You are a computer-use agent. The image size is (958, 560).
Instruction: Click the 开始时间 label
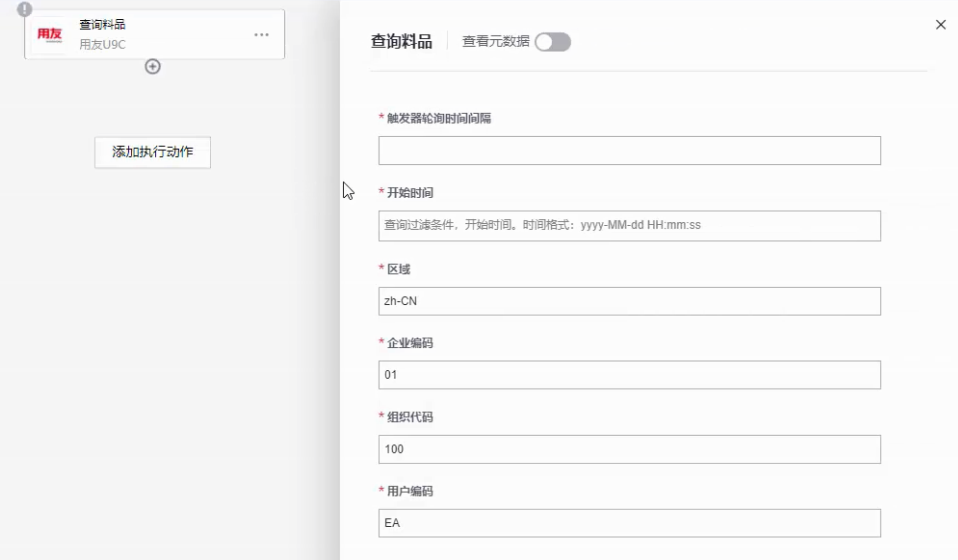click(410, 193)
